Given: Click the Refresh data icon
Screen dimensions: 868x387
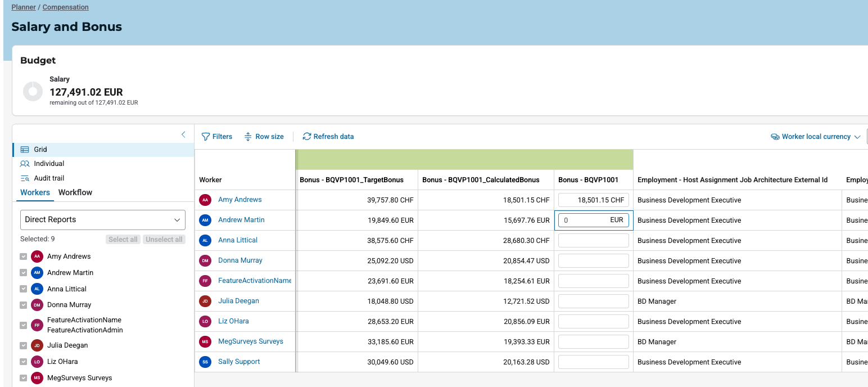Looking at the screenshot, I should (x=306, y=137).
